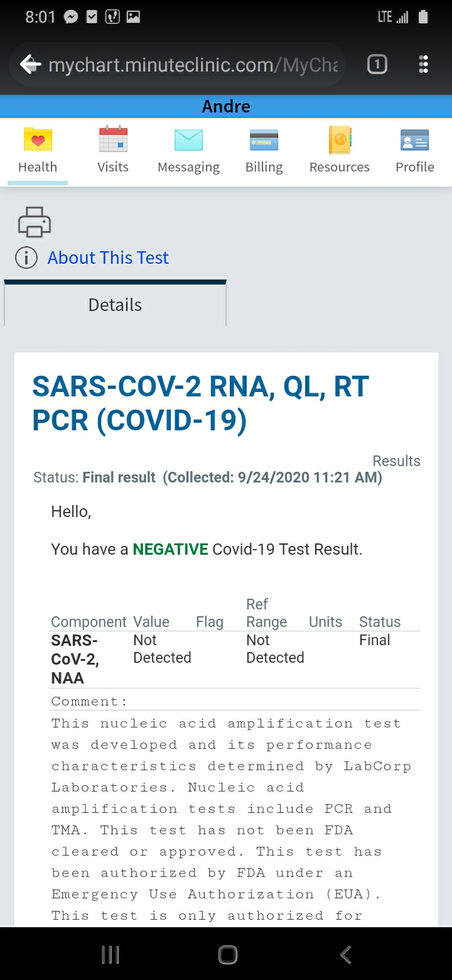Print the test result page

point(35,222)
